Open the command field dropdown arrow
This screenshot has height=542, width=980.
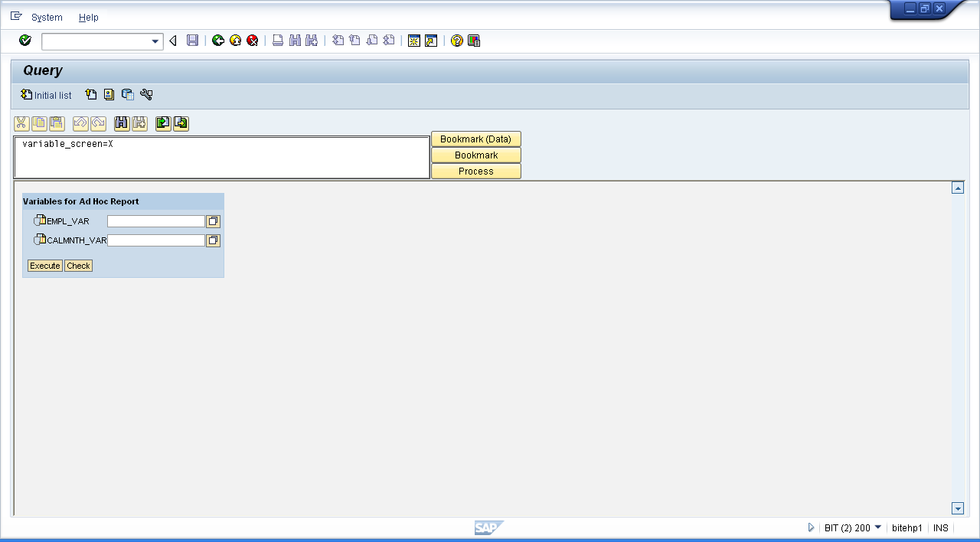[x=155, y=41]
